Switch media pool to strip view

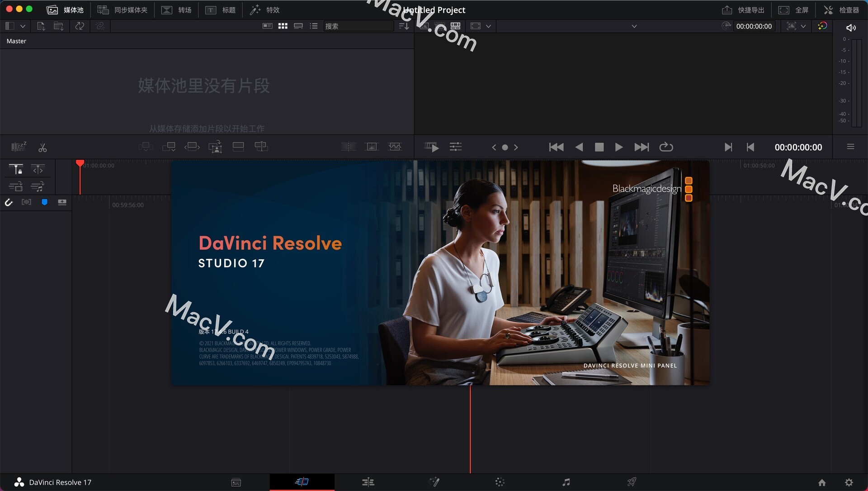(298, 26)
